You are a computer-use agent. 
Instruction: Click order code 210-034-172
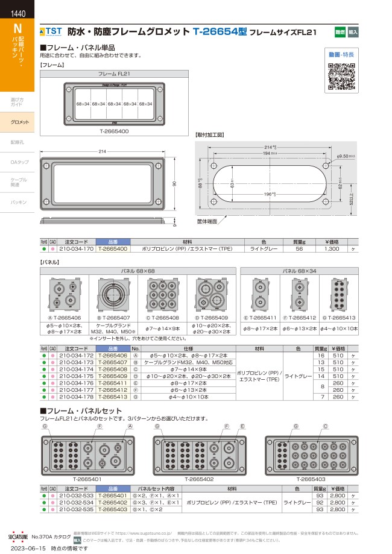coord(76,356)
